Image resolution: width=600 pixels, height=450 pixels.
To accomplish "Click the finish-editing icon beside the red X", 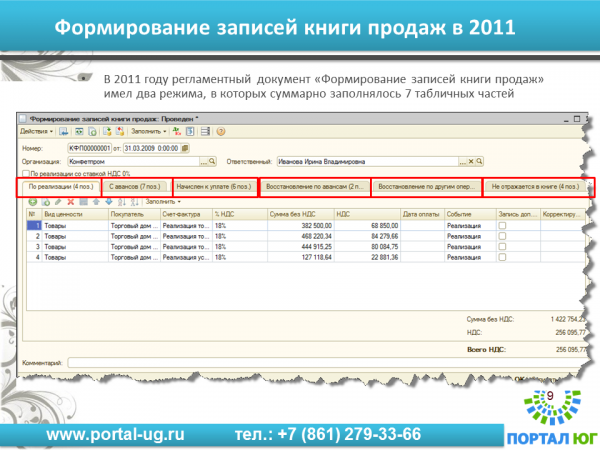I will (83, 202).
